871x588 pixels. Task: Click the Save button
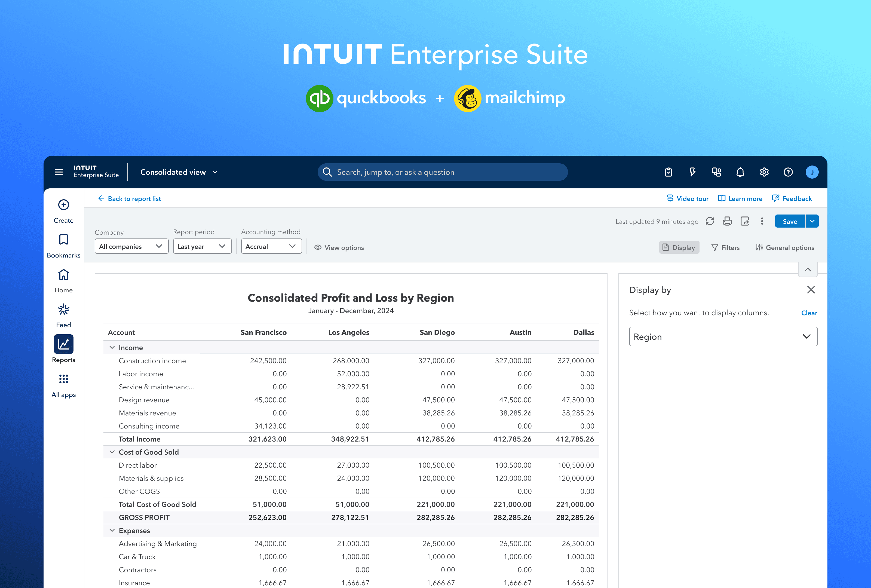click(790, 221)
